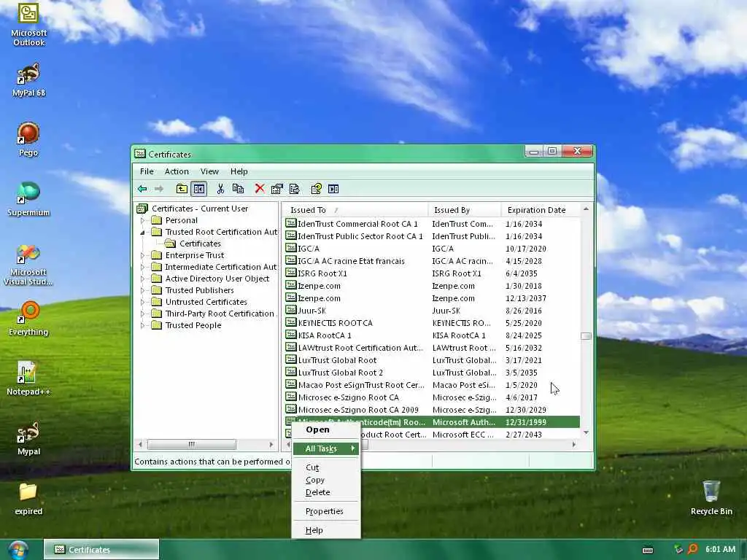The height and width of the screenshot is (560, 747).
Task: Open Microsoft Visual Studio desktop shortcut
Action: click(x=28, y=265)
